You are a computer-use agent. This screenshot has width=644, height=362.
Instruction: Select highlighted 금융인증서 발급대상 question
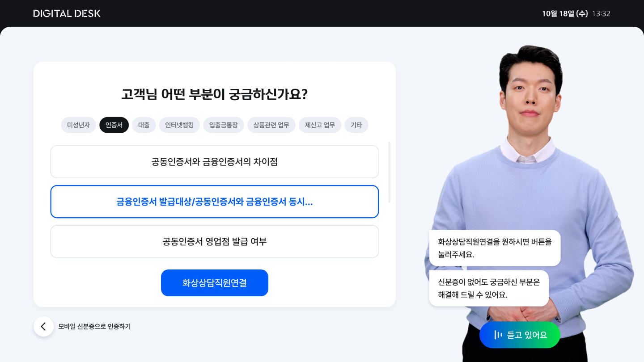215,202
